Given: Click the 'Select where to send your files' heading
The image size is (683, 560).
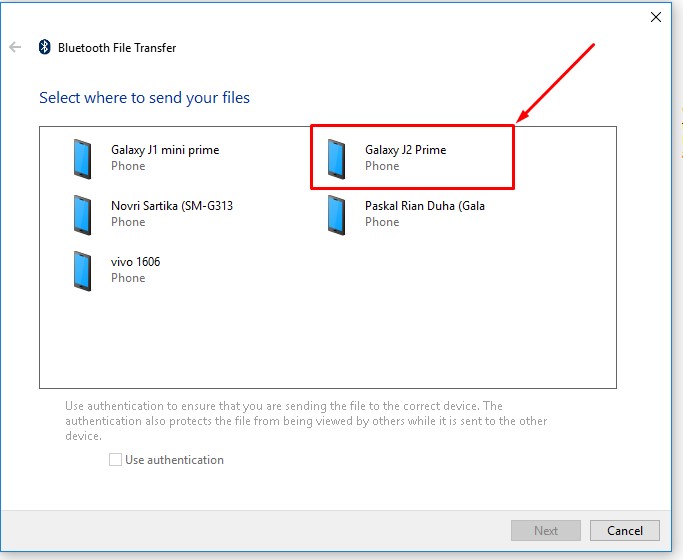Looking at the screenshot, I should pos(144,98).
